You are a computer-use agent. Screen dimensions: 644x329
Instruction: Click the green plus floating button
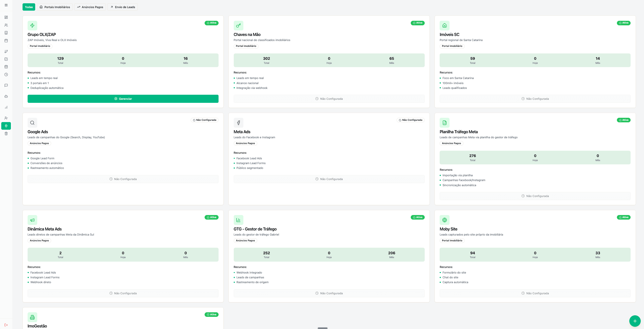[635, 321]
